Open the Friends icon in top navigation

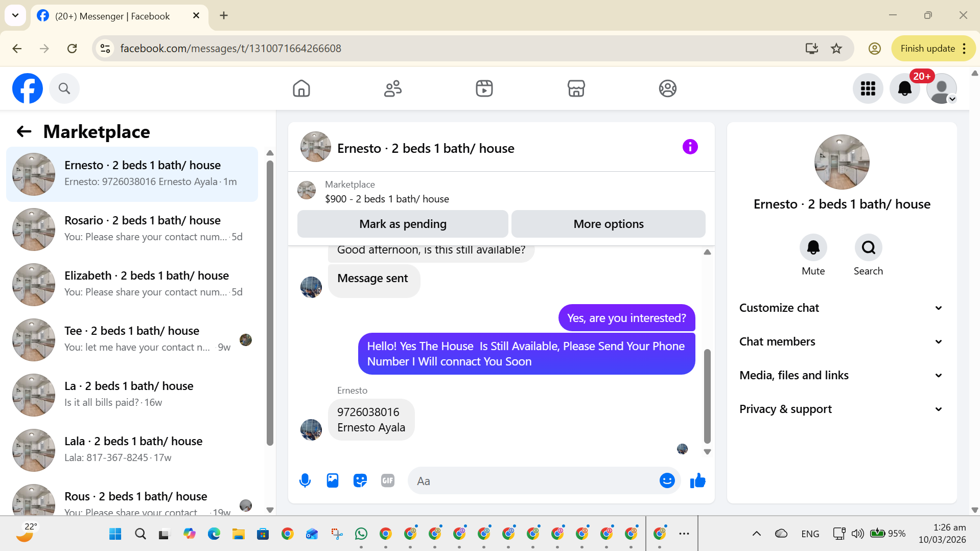tap(393, 88)
